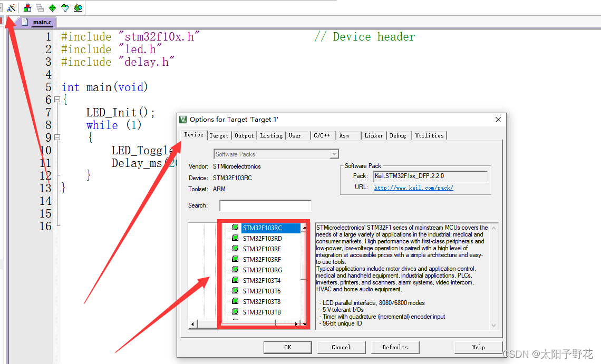Select STM32F103RE in the device list
Image resolution: width=601 pixels, height=364 pixels.
[x=262, y=249]
